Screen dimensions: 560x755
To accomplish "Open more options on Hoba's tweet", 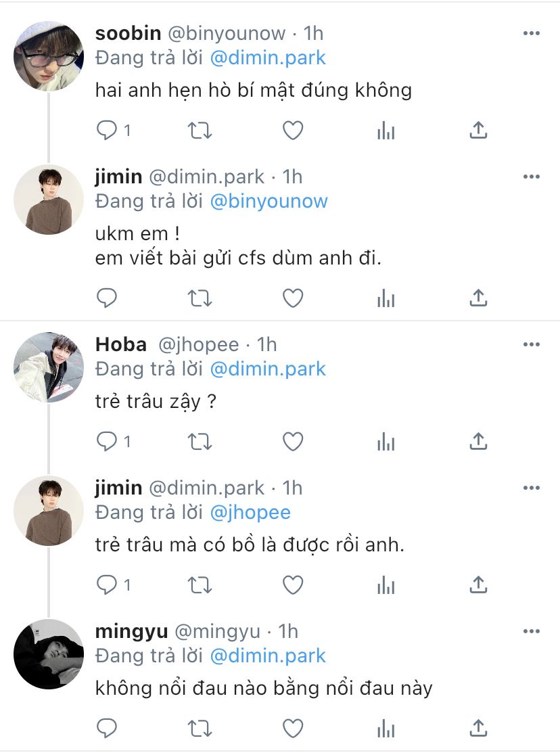I will [x=531, y=344].
